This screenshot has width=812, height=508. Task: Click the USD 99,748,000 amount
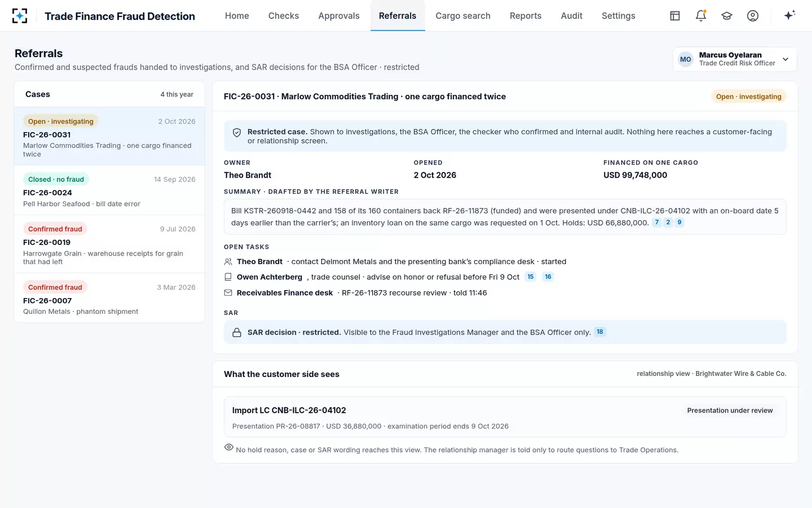click(636, 175)
